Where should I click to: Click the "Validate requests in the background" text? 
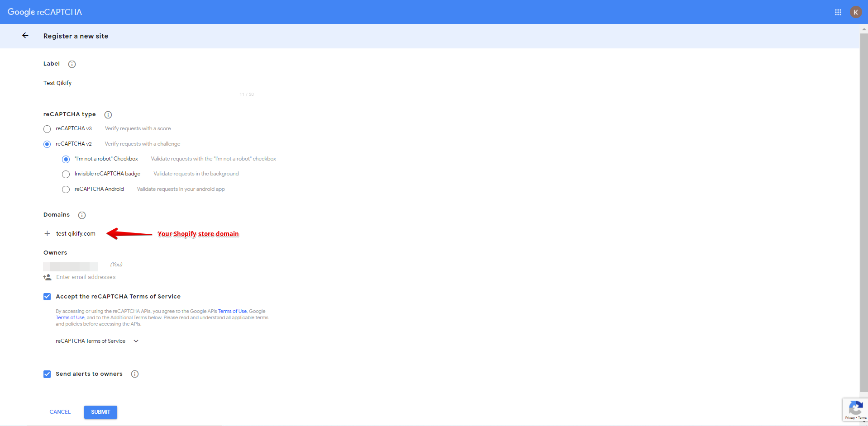click(196, 174)
